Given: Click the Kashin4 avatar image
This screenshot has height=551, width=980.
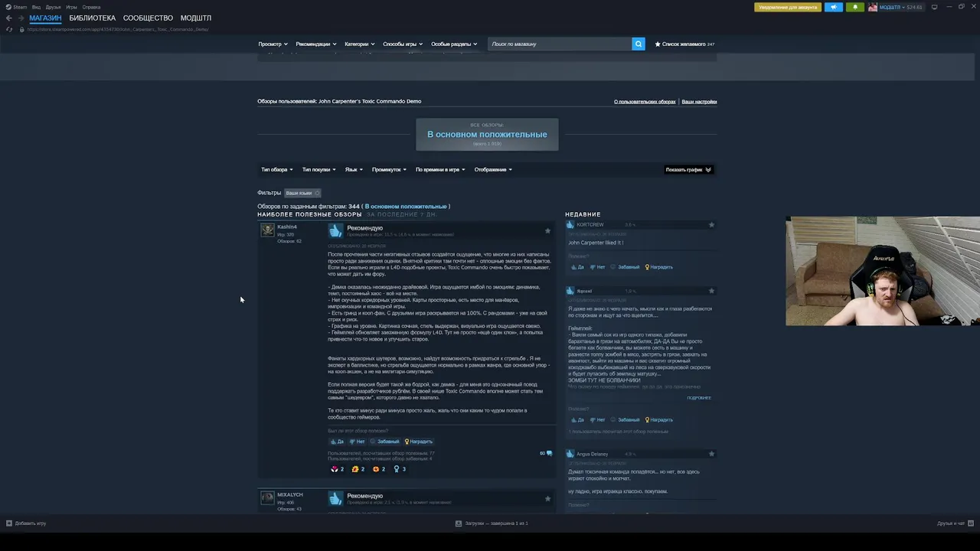Looking at the screenshot, I should pos(267,230).
